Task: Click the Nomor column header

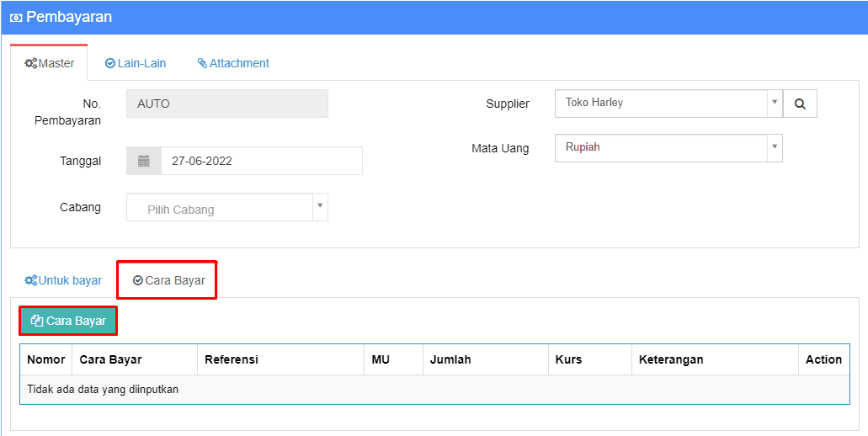Action: 46,359
